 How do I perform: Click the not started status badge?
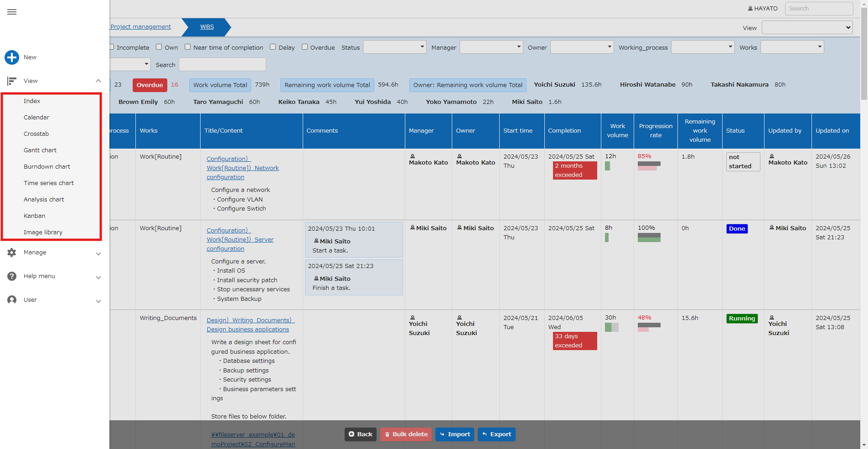743,162
